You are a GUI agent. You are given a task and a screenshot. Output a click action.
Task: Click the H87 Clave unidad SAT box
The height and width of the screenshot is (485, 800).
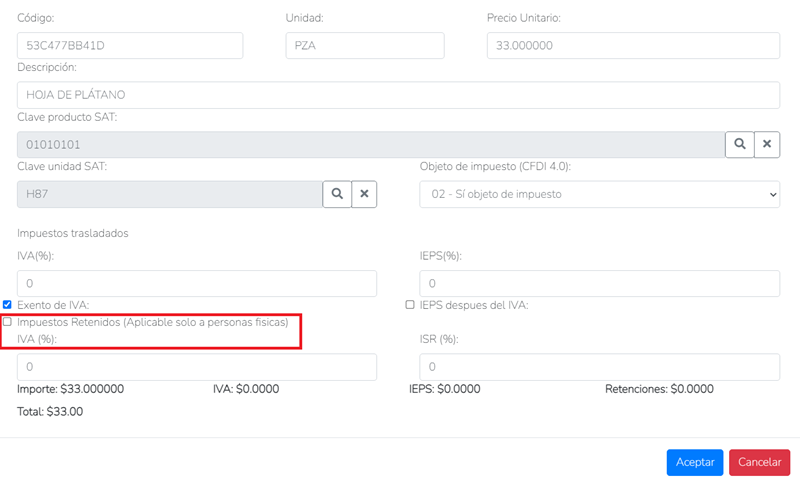(x=170, y=194)
